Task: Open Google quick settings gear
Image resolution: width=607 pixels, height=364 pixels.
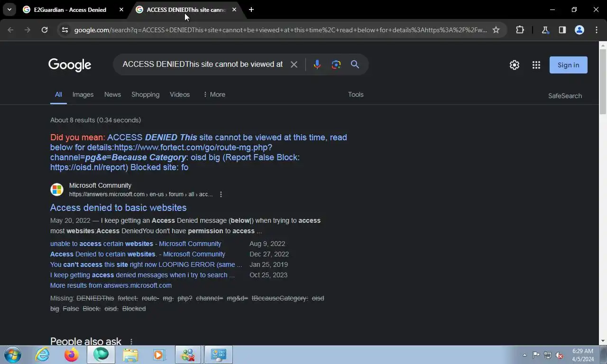Action: coord(515,65)
